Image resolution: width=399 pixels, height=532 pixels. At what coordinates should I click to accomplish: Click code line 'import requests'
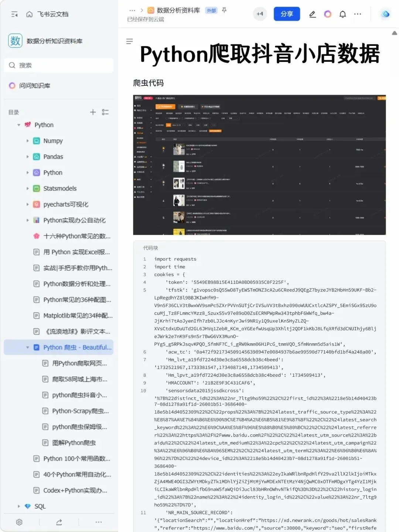click(x=175, y=259)
